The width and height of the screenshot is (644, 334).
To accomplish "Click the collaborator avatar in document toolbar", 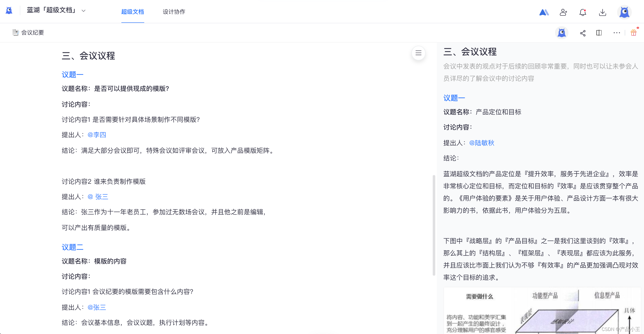I will tap(562, 33).
